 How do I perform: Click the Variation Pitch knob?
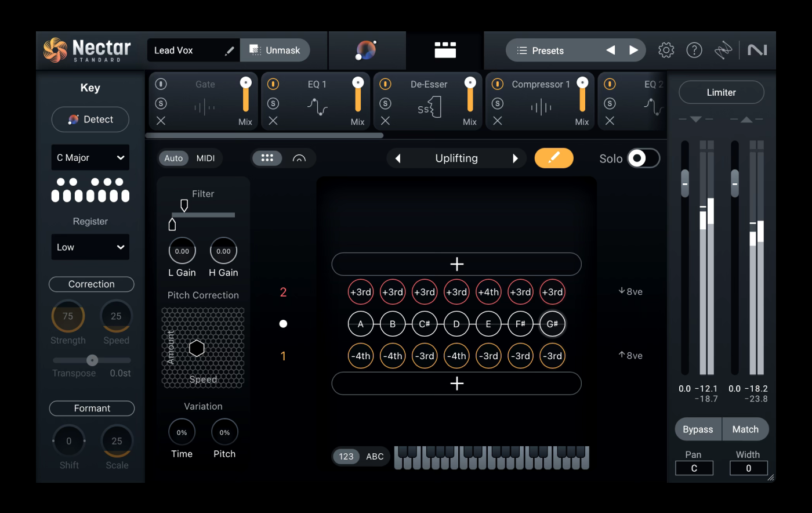[x=224, y=432]
